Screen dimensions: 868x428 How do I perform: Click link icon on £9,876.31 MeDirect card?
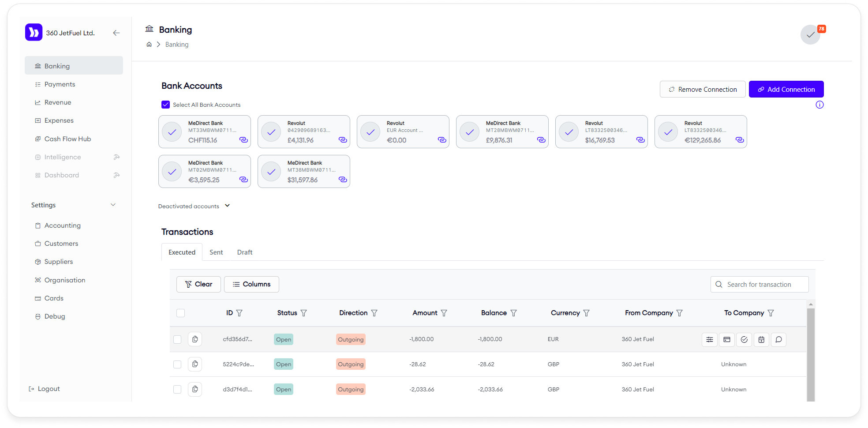tap(541, 140)
